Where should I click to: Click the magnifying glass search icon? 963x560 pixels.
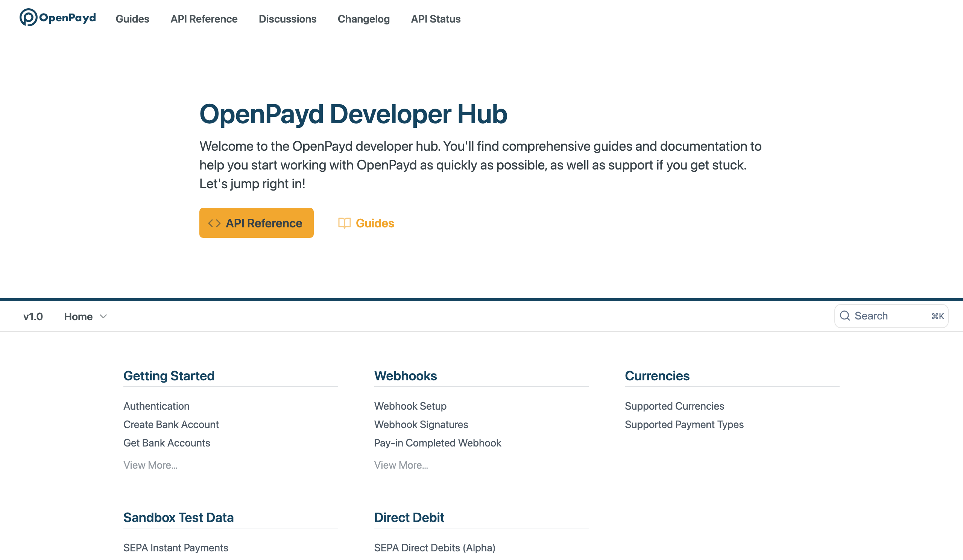[x=845, y=316]
